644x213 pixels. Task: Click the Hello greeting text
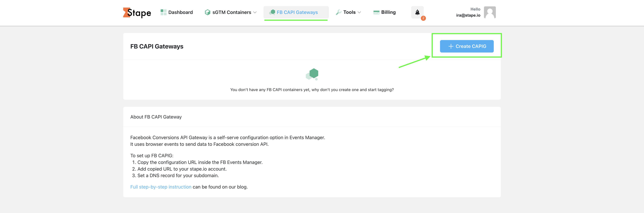pos(475,9)
